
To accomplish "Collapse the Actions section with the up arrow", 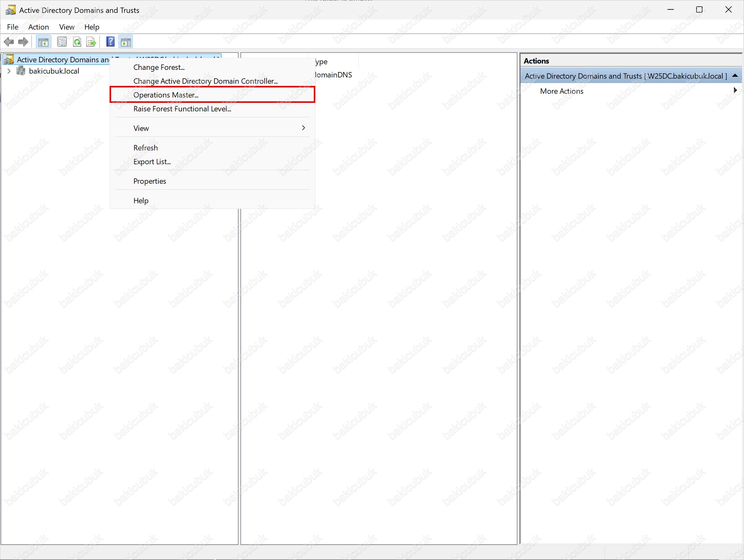I will (x=735, y=76).
